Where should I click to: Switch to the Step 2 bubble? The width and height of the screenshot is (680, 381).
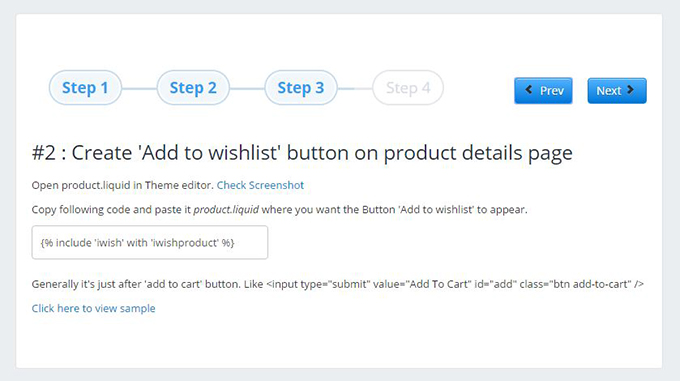click(x=193, y=88)
